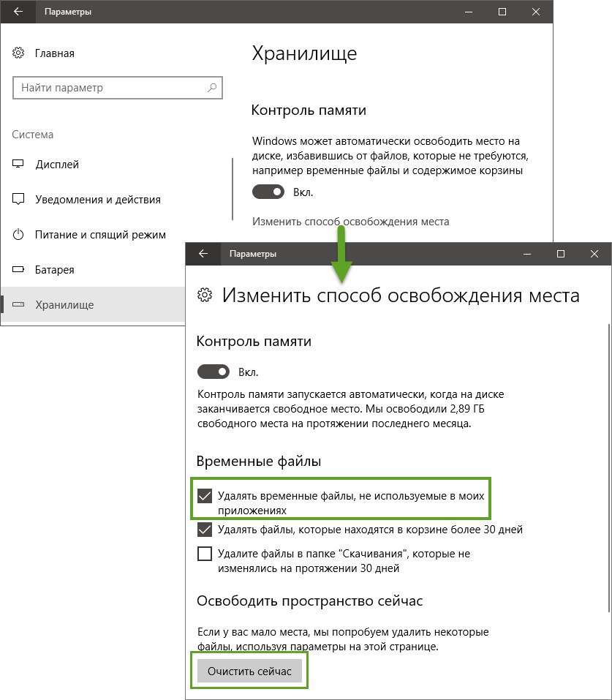Click the Дисплей monitor icon
This screenshot has height=700, width=612.
[x=18, y=164]
